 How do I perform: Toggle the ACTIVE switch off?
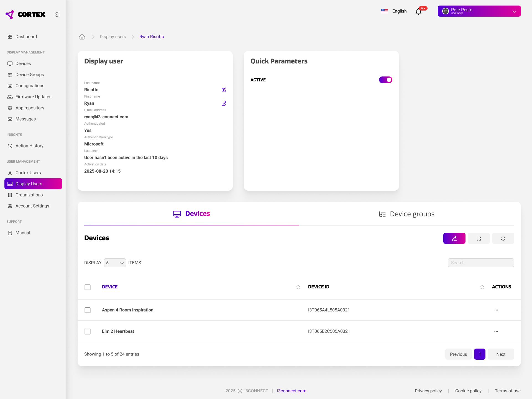coord(385,80)
